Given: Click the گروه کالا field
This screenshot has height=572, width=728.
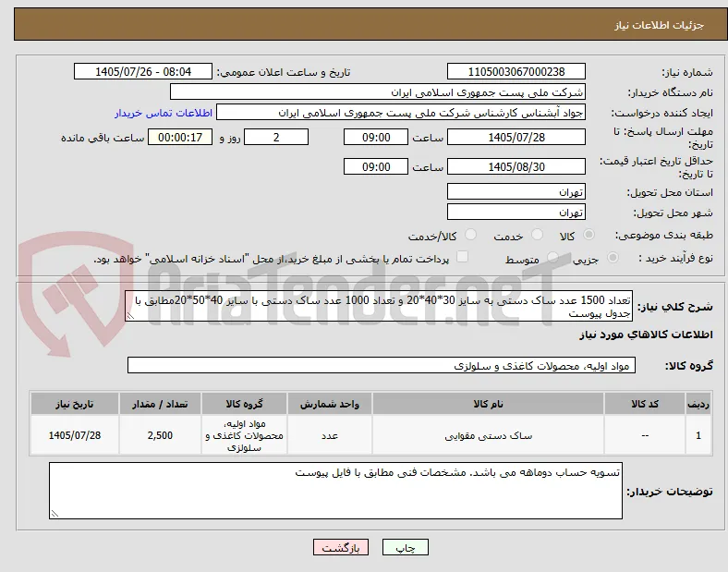Looking at the screenshot, I should click(x=382, y=365).
